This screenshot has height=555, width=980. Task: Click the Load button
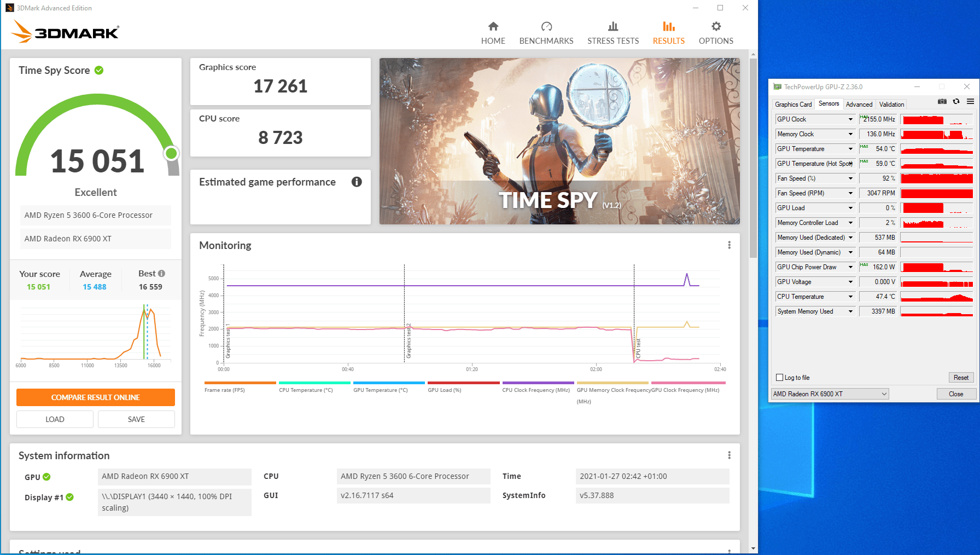(x=55, y=419)
